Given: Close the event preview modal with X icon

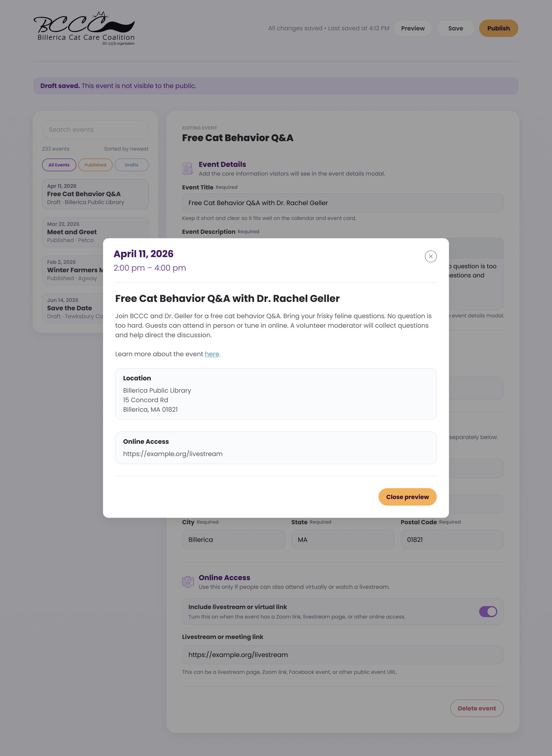Looking at the screenshot, I should click(430, 256).
